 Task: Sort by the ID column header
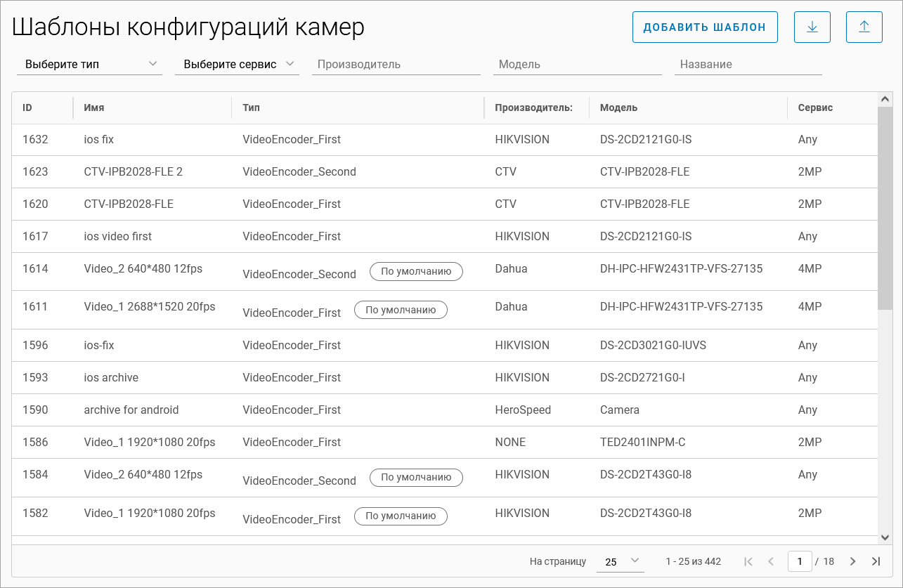(x=27, y=108)
